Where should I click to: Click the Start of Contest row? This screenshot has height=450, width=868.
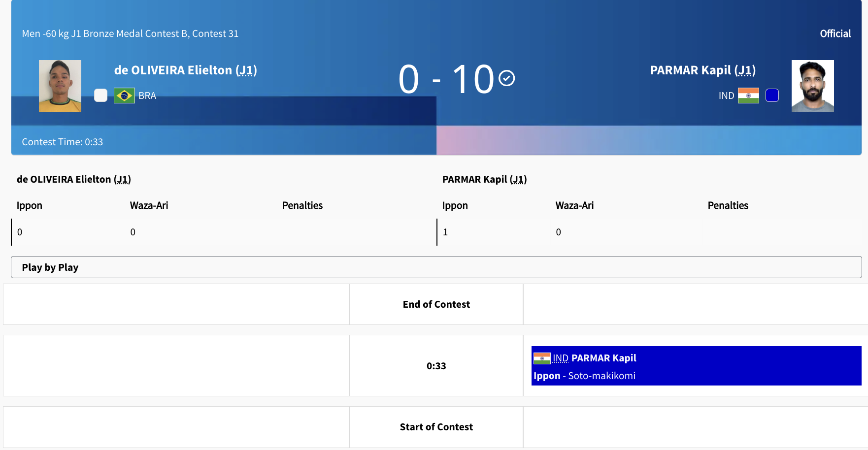click(x=436, y=427)
